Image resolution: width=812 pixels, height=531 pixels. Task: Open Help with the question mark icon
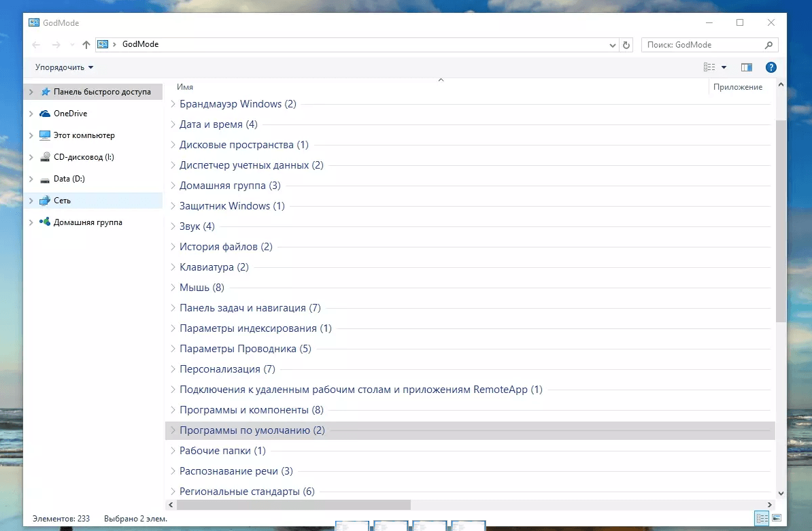[771, 67]
